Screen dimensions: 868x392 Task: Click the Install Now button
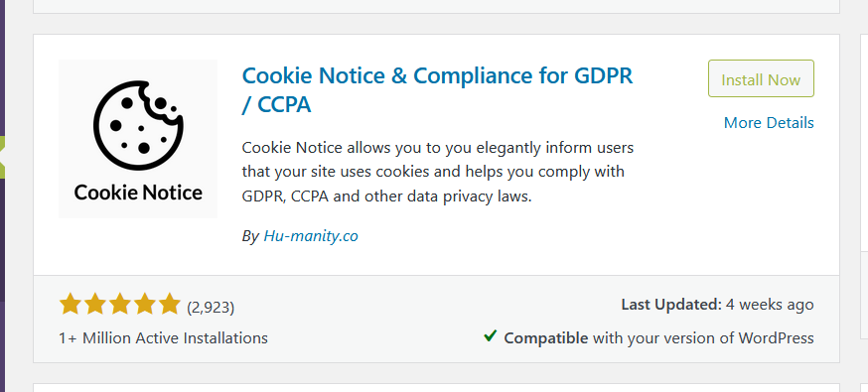pyautogui.click(x=761, y=78)
